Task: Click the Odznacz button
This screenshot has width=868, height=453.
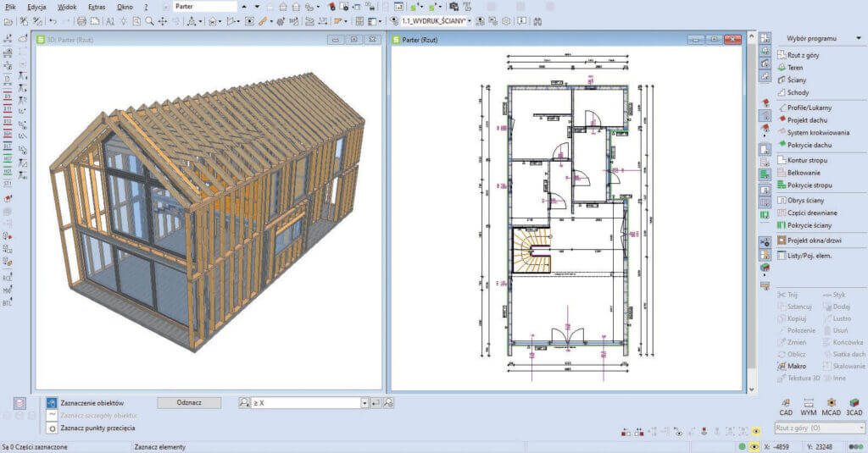Action: coord(189,403)
